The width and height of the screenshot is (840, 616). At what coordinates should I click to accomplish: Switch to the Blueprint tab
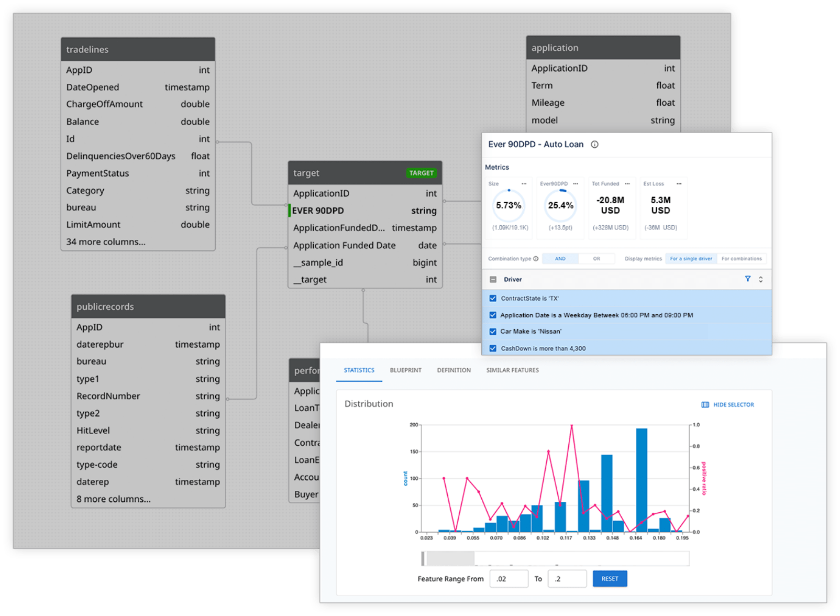(x=405, y=370)
